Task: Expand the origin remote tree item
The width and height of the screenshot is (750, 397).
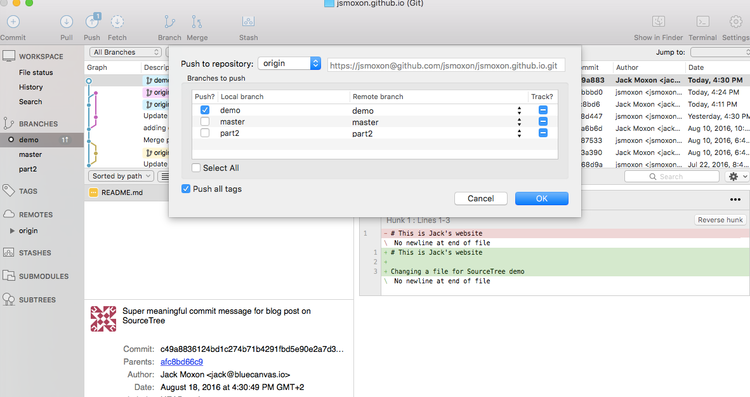Action: point(12,231)
